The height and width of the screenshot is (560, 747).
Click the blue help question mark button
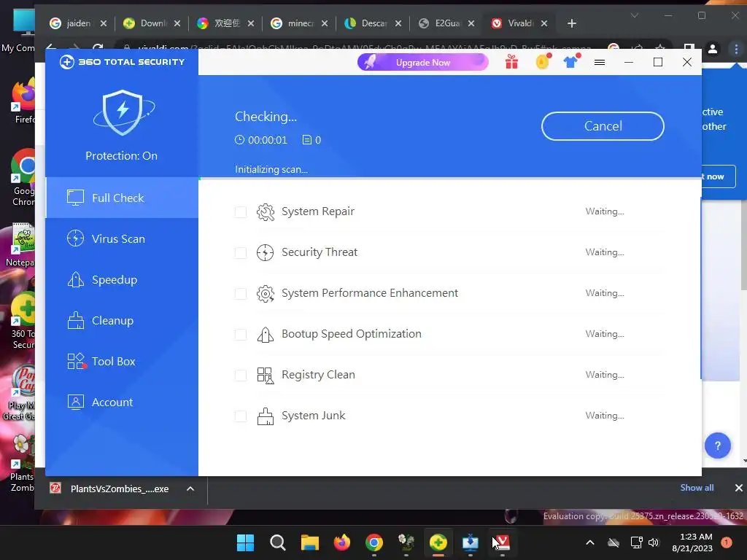718,446
